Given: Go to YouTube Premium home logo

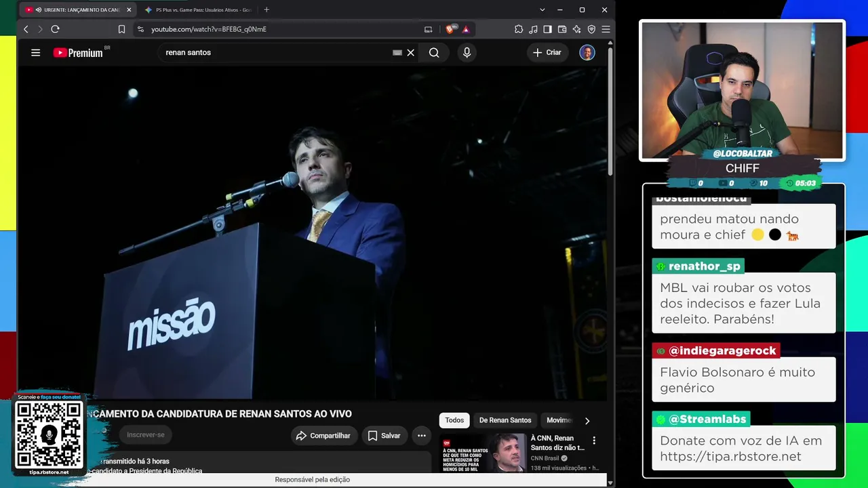Looking at the screenshot, I should pos(78,52).
